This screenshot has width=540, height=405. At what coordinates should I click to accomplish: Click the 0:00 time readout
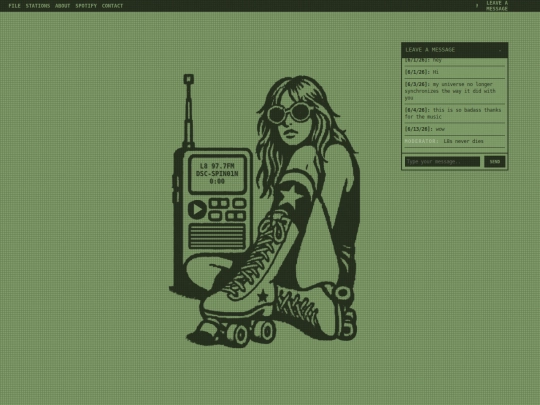click(x=217, y=181)
